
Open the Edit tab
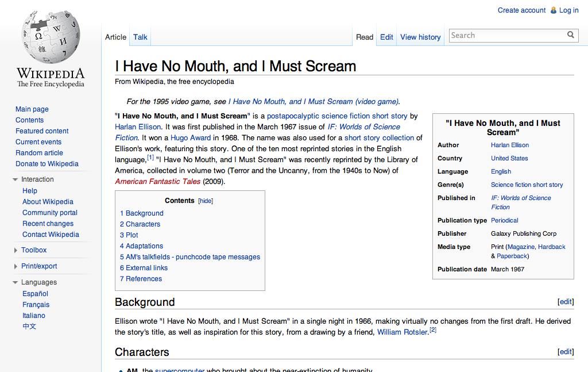tap(386, 37)
